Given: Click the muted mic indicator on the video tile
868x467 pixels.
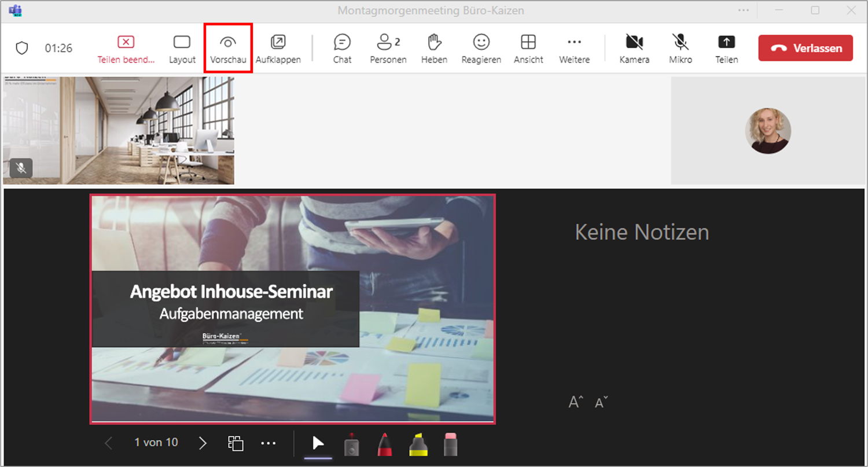Looking at the screenshot, I should click(21, 168).
